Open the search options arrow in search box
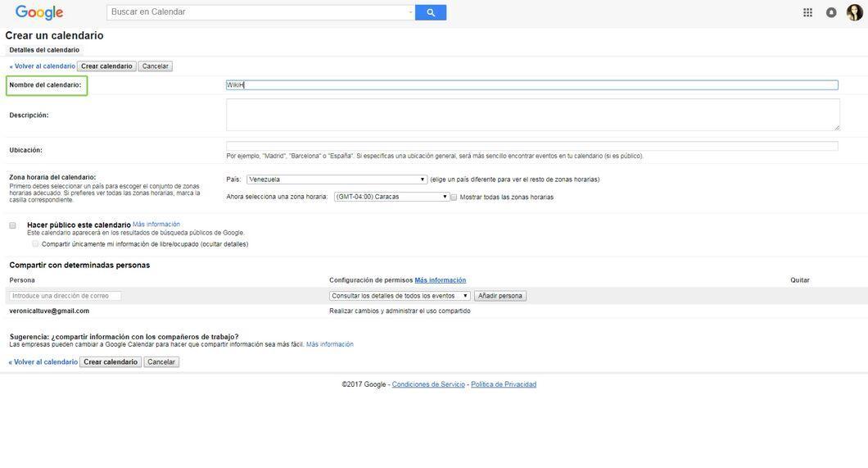Image resolution: width=868 pixels, height=468 pixels. (410, 12)
